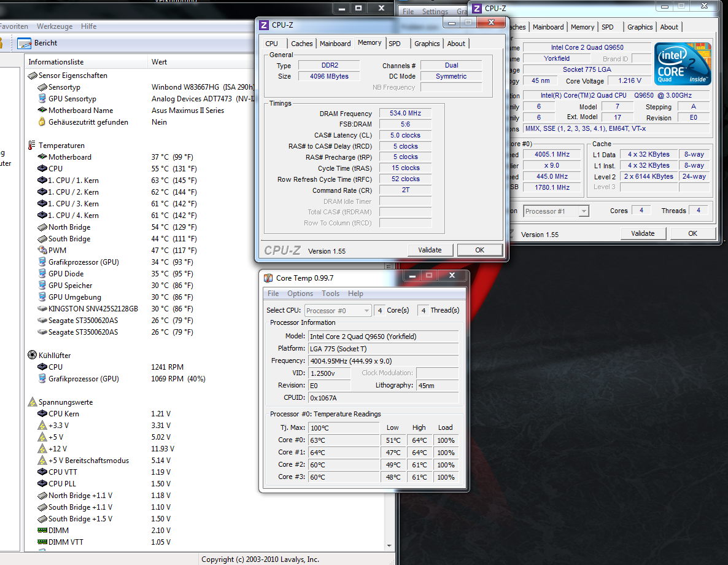Viewport: 728px width, 565px height.
Task: Switch to the Caches tab in front CPU-Z
Action: point(302,43)
